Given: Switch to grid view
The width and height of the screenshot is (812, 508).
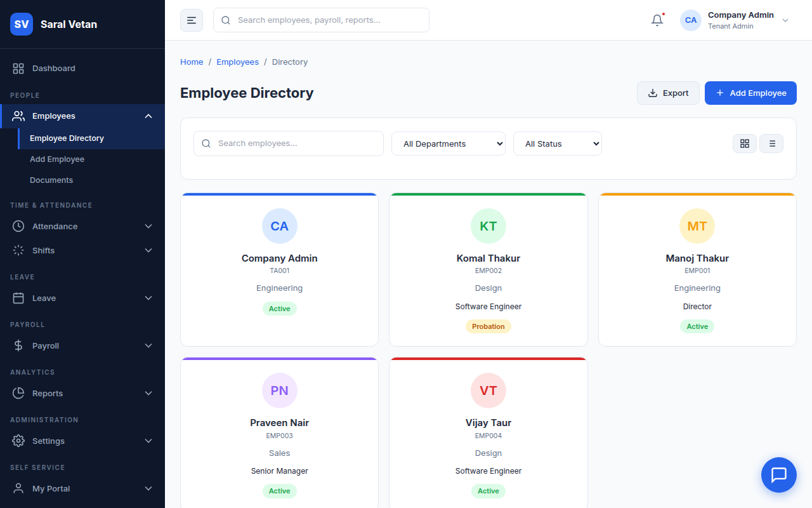Looking at the screenshot, I should [745, 144].
